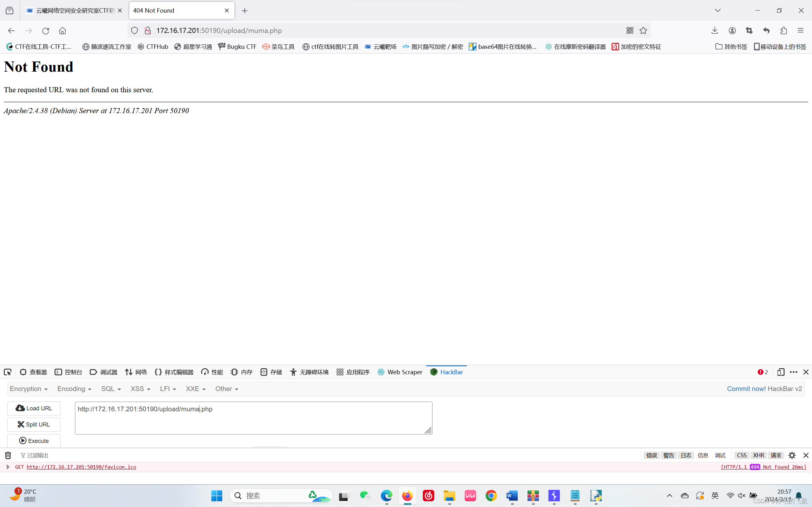Open the extensions puzzle icon

click(x=783, y=30)
